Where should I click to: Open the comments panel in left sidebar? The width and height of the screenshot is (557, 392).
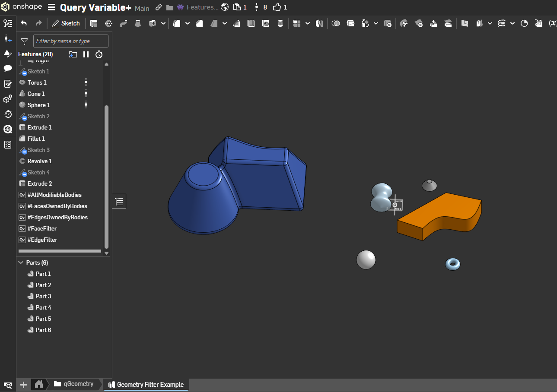pos(8,68)
